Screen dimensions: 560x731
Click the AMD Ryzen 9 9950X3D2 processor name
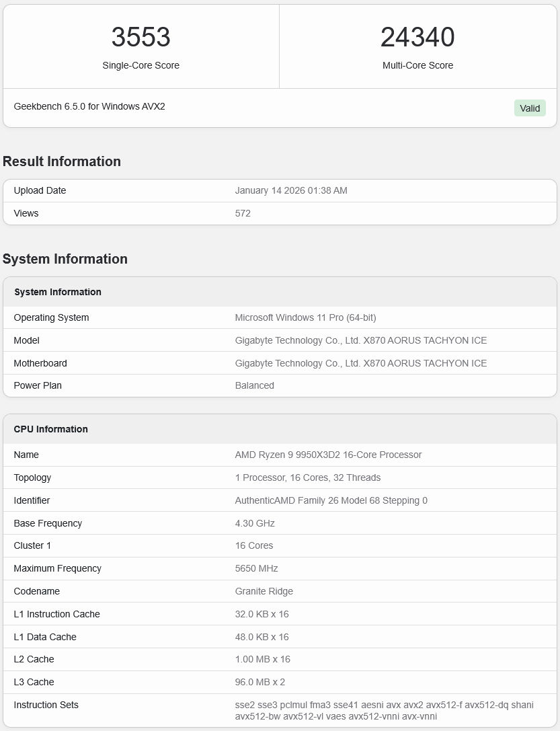[x=328, y=455]
